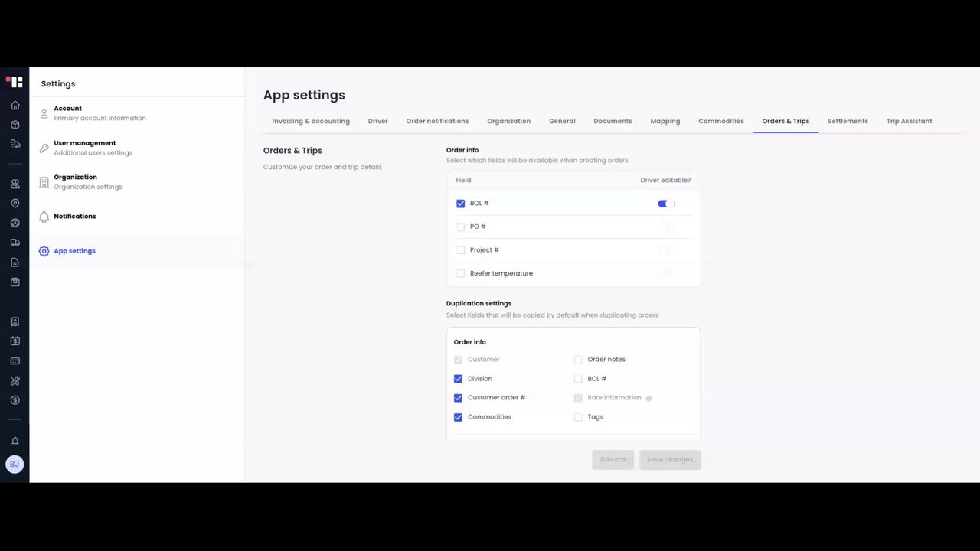Select the Orders & Trips tab
The height and width of the screenshot is (551, 980).
click(x=786, y=121)
